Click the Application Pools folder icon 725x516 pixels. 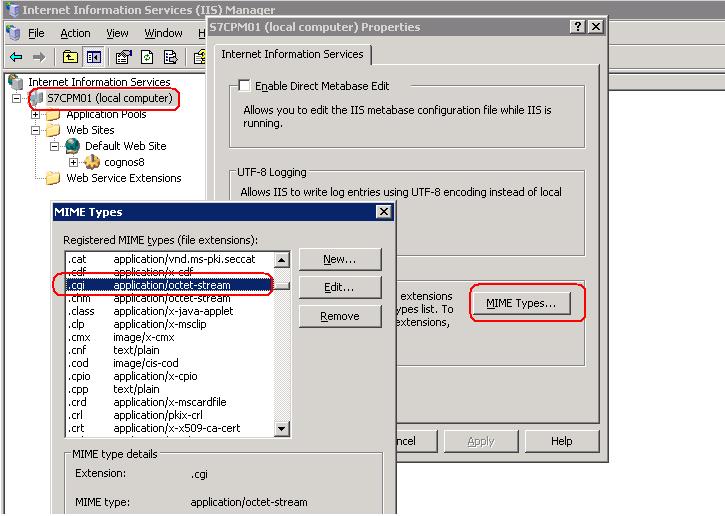[x=53, y=114]
